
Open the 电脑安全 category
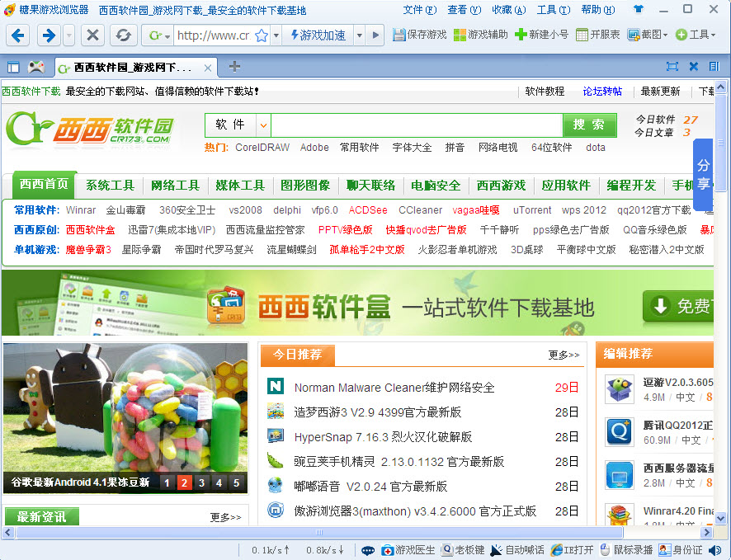[x=436, y=186]
